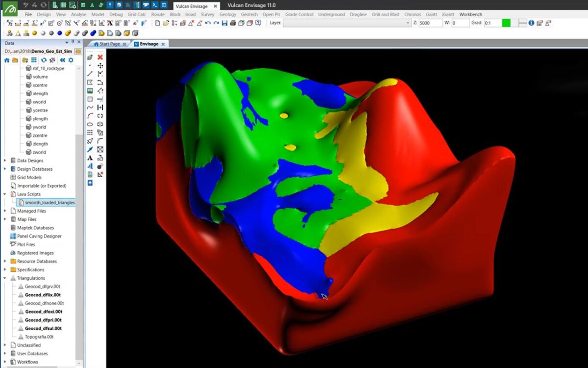Select the Topografia.00t triangulation
Viewport: 588px width, 368px height.
[x=39, y=337]
